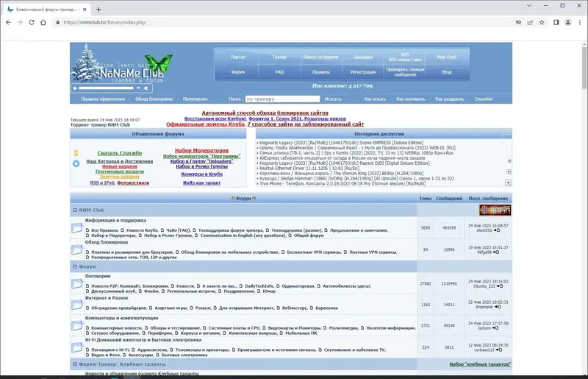Open the Регистрация menu item

363,71
